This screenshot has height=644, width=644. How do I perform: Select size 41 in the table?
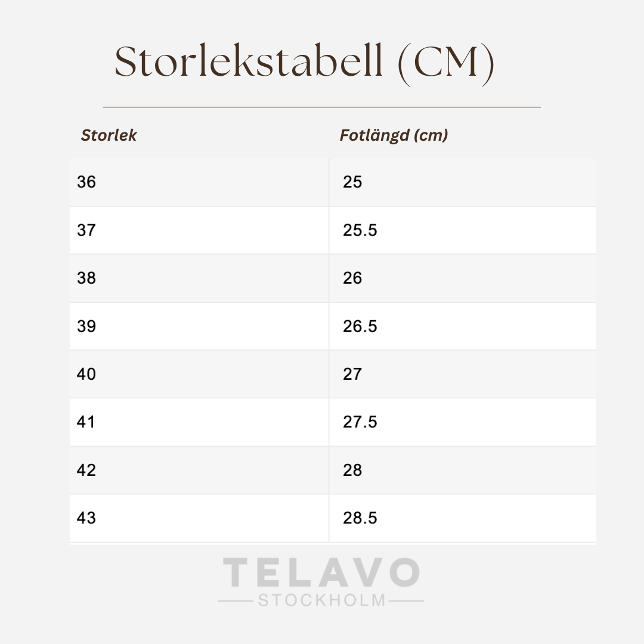click(x=86, y=422)
